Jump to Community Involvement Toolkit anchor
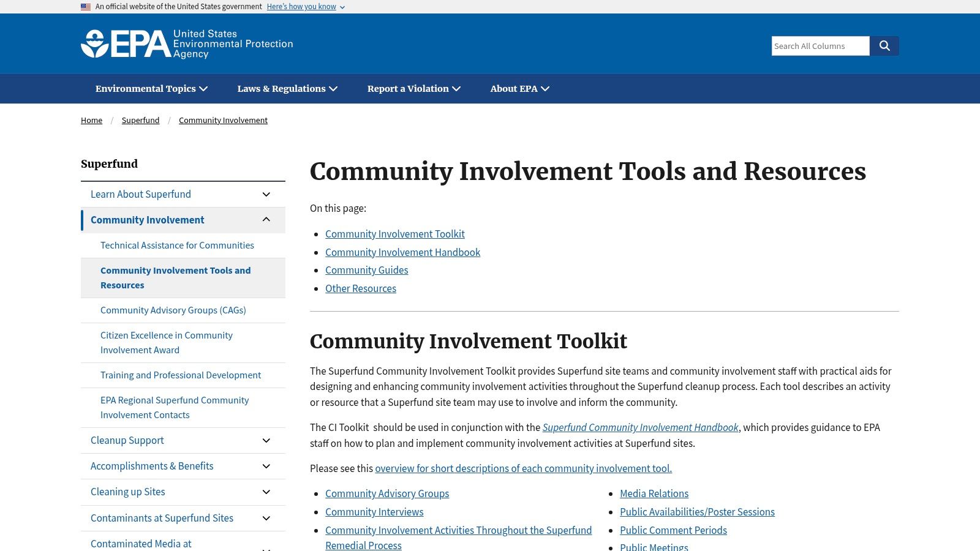This screenshot has width=980, height=551. [x=395, y=234]
